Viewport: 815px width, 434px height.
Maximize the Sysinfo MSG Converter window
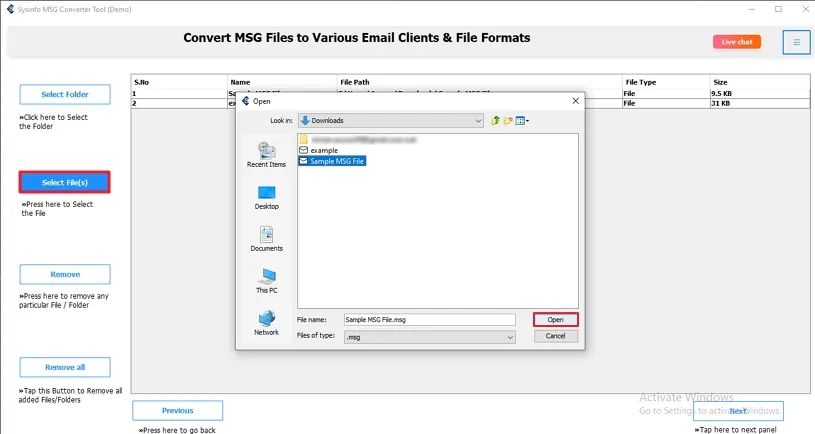tap(778, 9)
